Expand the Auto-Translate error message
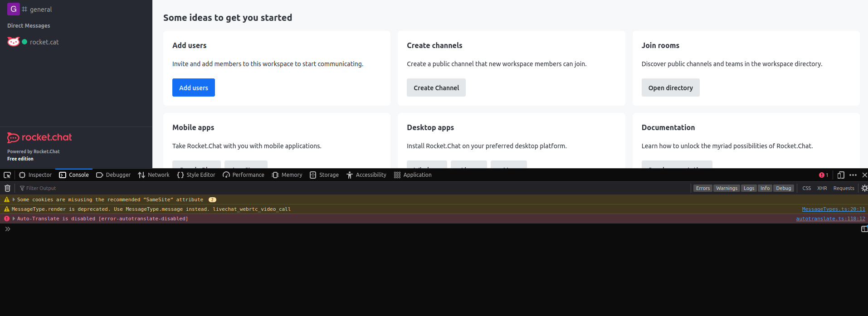Screen dimensions: 868x316 14,219
